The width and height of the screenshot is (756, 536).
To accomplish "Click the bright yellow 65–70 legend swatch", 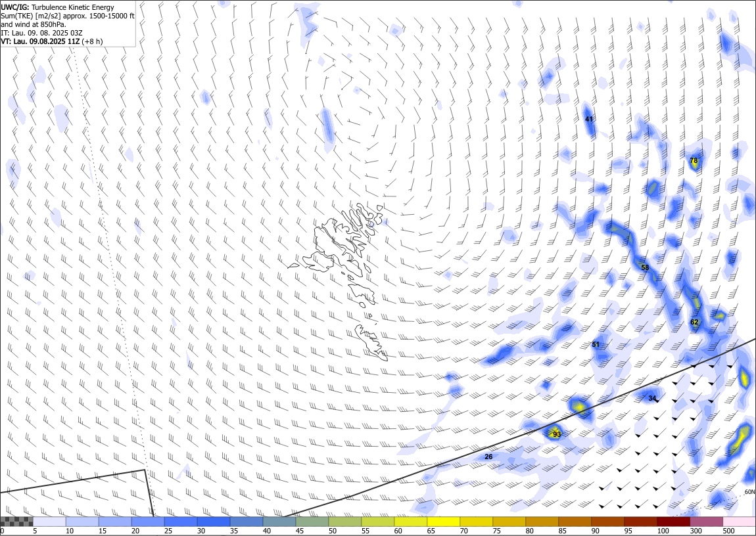I will point(443,522).
